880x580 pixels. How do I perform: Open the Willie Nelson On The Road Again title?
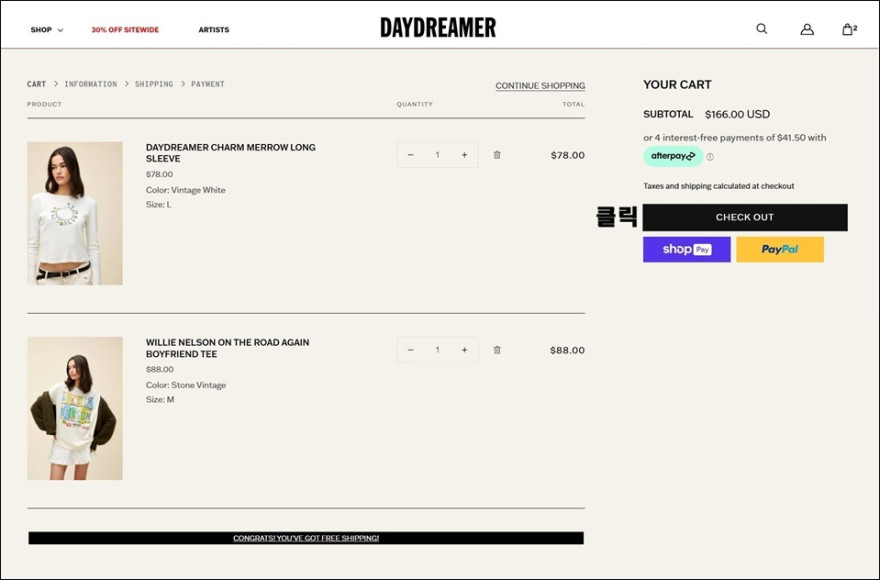(227, 348)
